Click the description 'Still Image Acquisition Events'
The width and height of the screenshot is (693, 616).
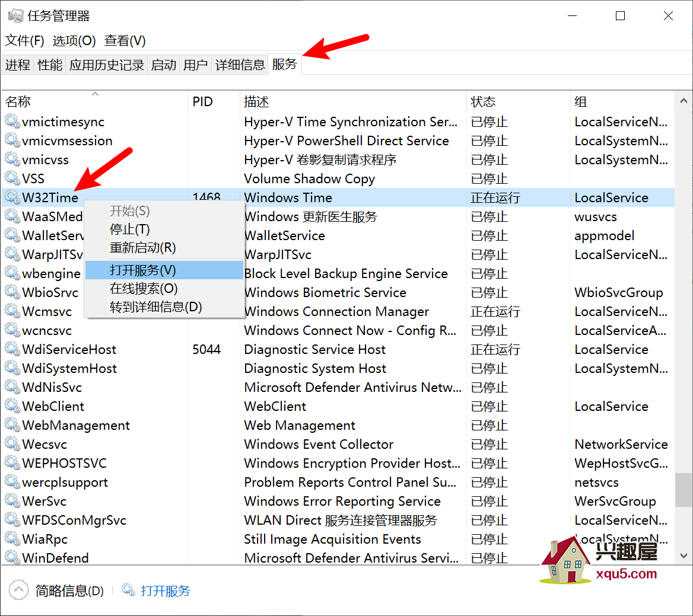[x=332, y=539]
